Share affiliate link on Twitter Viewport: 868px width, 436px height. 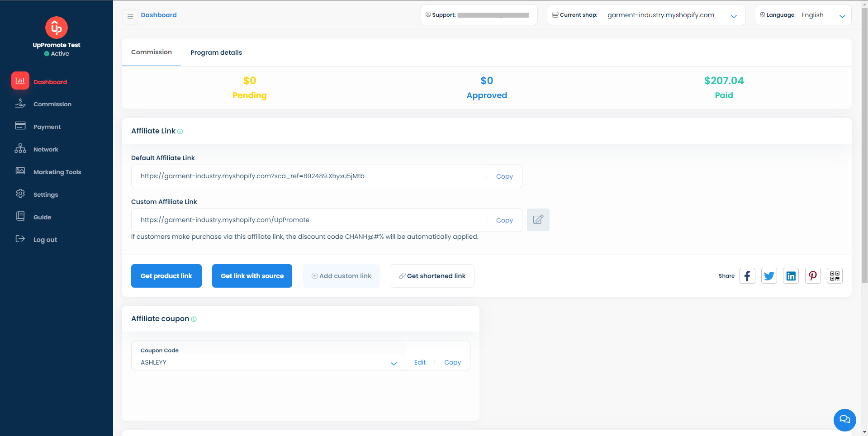click(x=769, y=276)
